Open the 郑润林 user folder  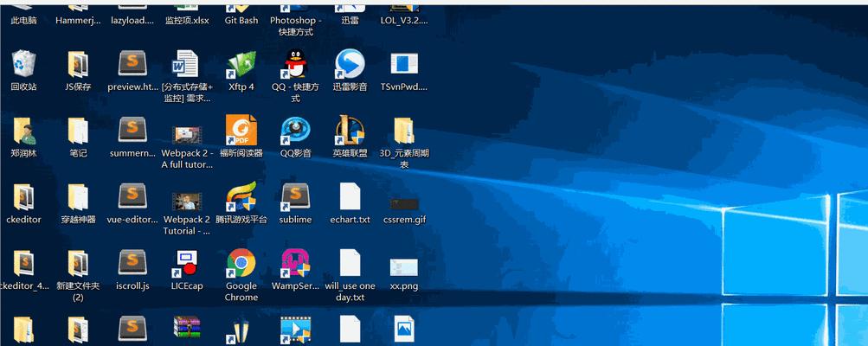tap(24, 131)
